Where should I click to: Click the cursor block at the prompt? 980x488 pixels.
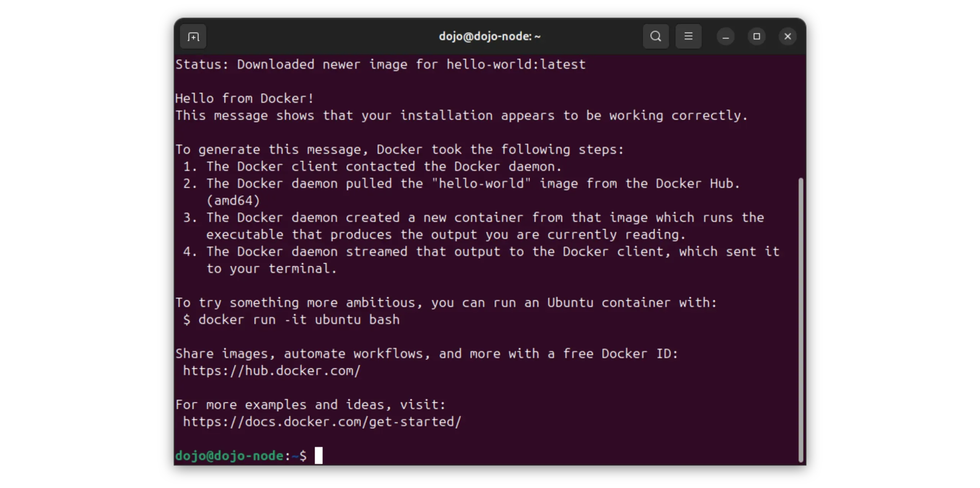[318, 455]
